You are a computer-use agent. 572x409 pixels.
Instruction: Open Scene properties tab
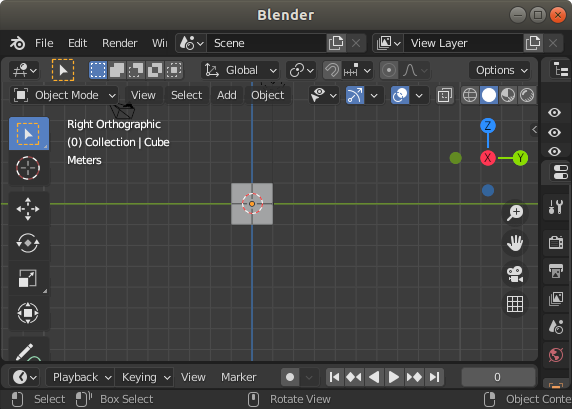click(x=556, y=327)
